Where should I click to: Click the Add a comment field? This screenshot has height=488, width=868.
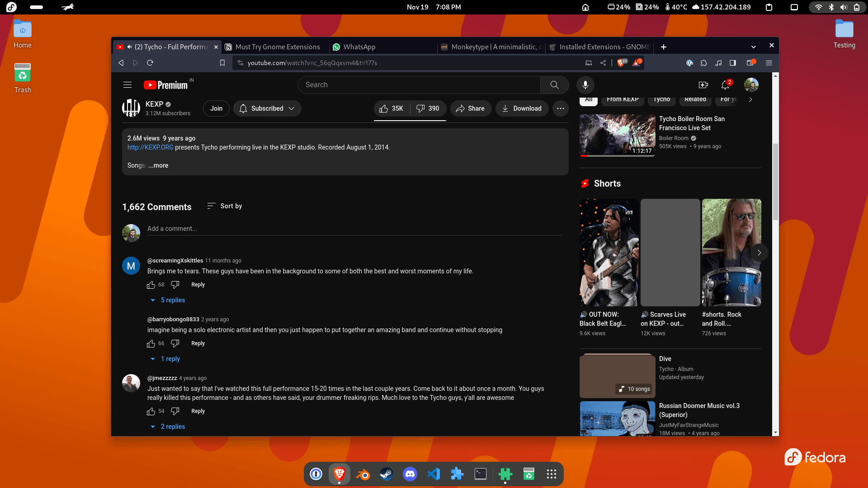point(354,229)
